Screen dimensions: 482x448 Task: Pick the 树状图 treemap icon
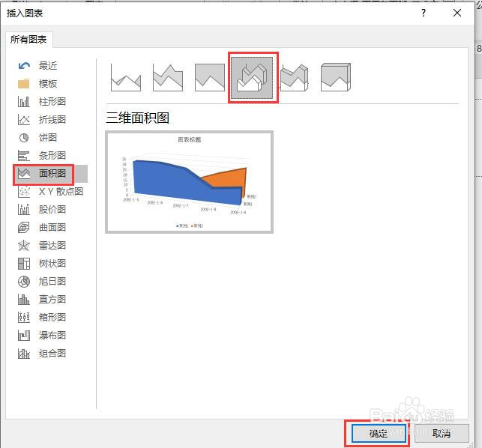click(24, 263)
